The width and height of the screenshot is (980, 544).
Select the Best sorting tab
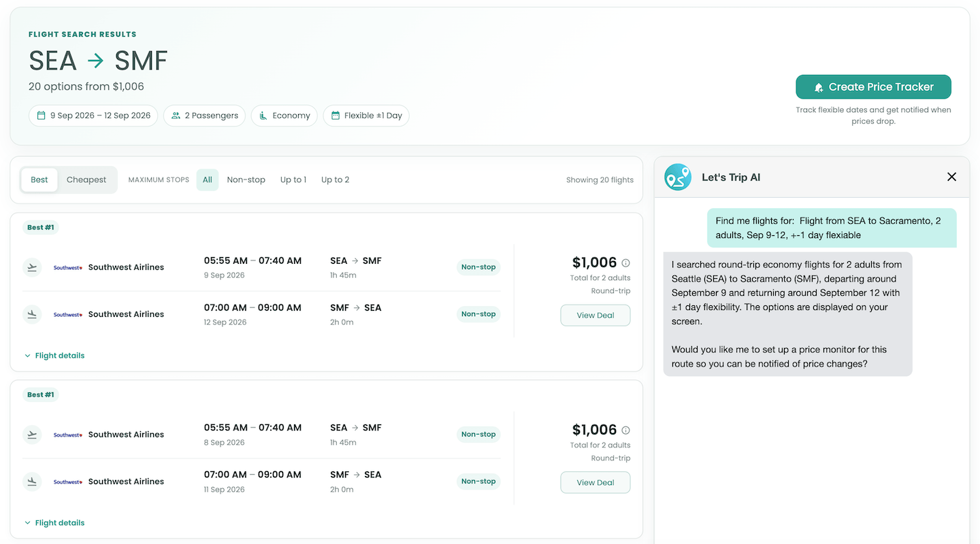pos(39,180)
